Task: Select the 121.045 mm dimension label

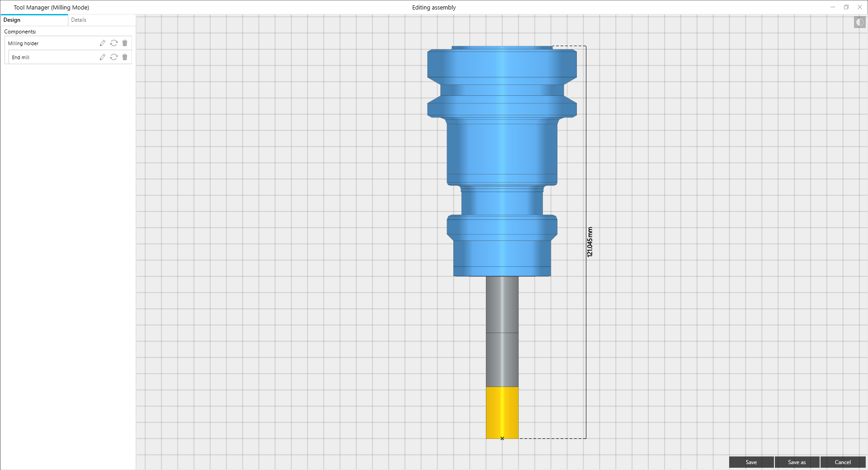Action: [590, 242]
